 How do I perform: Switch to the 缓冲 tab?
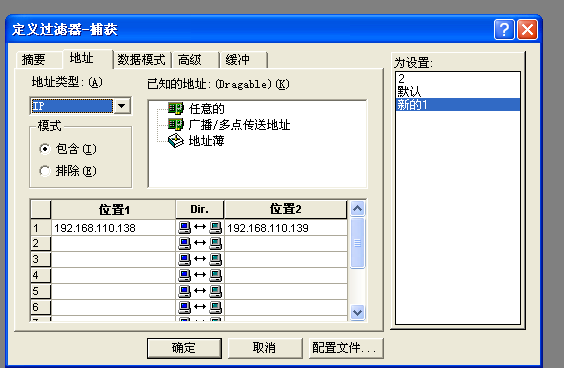[x=243, y=59]
